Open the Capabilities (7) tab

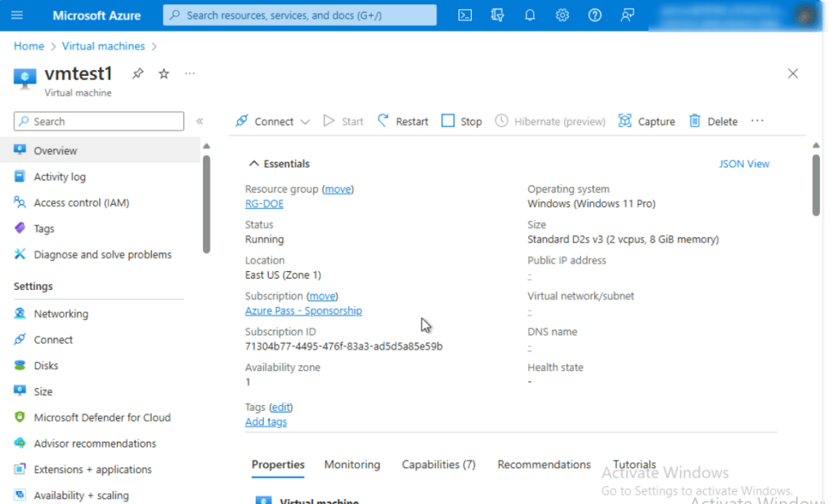pyautogui.click(x=438, y=464)
